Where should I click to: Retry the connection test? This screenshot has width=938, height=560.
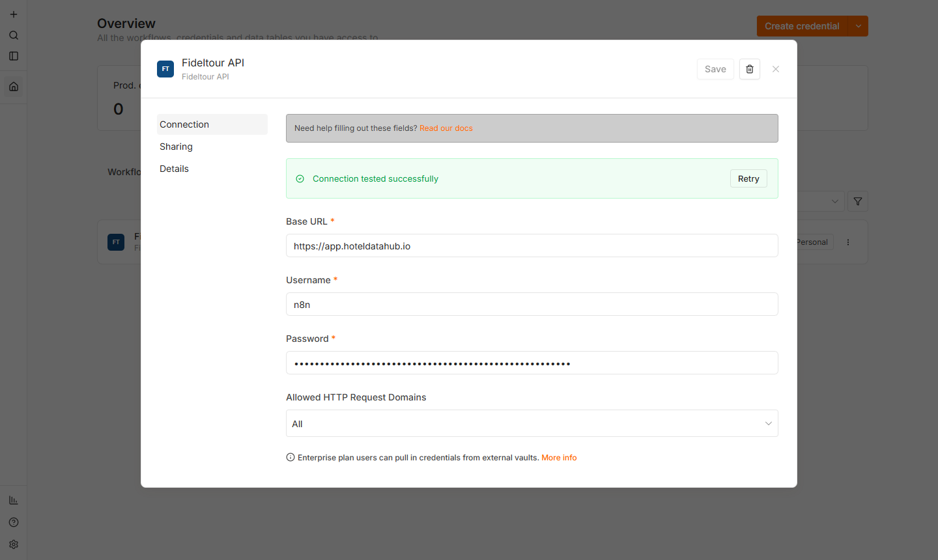tap(748, 178)
